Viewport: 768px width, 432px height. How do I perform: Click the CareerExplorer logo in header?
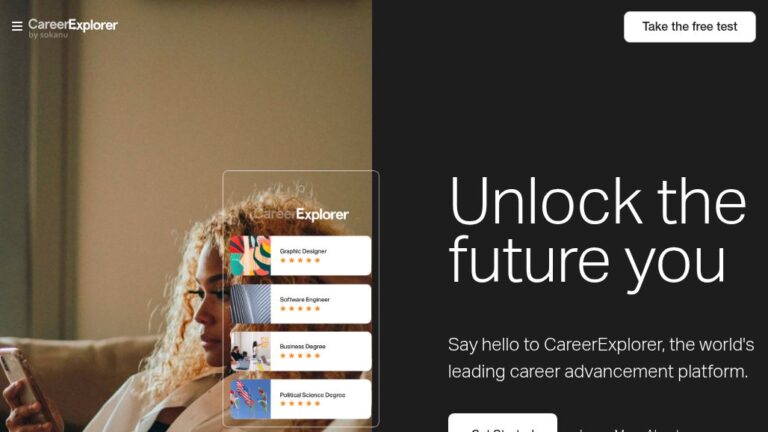click(72, 25)
